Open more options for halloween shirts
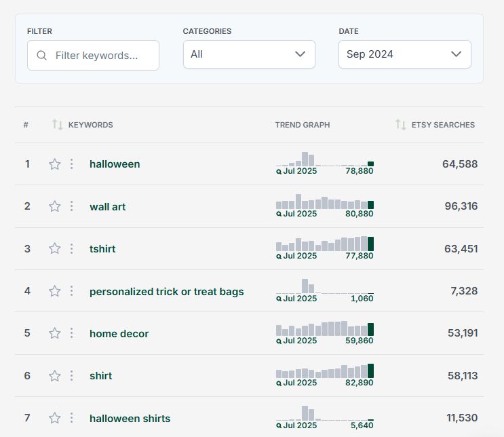The image size is (504, 437). 72,418
